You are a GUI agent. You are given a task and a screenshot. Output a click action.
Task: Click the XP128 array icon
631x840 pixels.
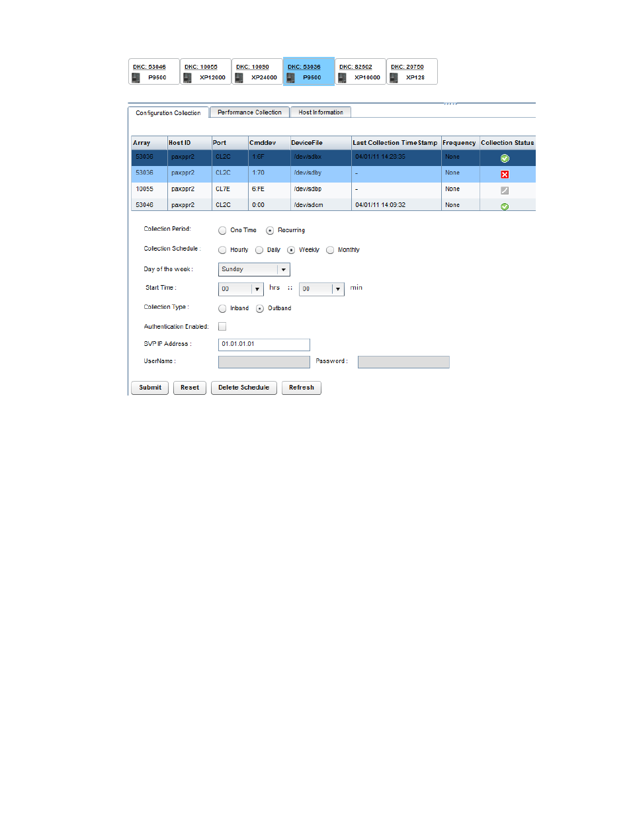(394, 77)
